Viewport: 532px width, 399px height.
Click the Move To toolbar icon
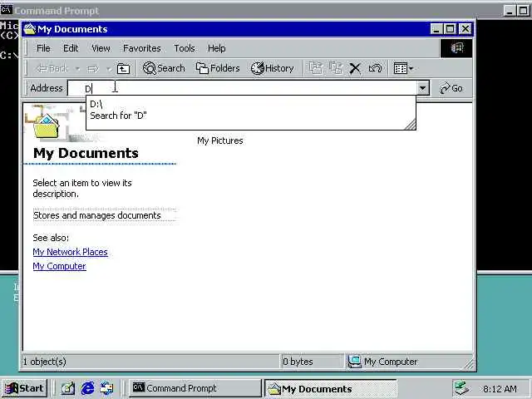(316, 68)
